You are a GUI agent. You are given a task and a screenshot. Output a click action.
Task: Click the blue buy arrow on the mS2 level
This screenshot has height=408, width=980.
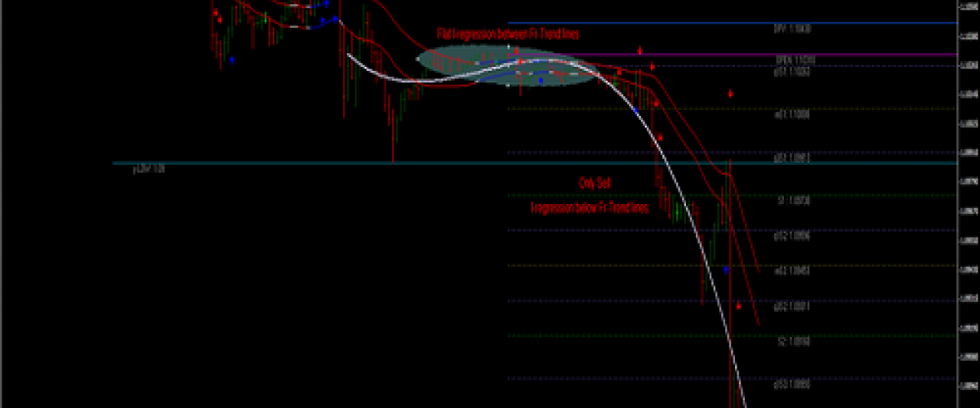tap(726, 268)
